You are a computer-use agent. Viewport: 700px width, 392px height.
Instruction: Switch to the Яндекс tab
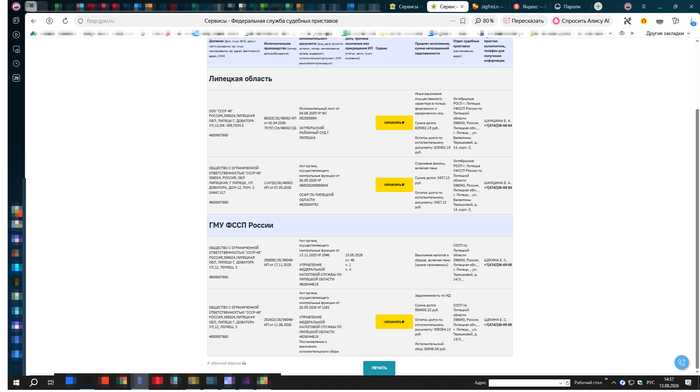[529, 6]
